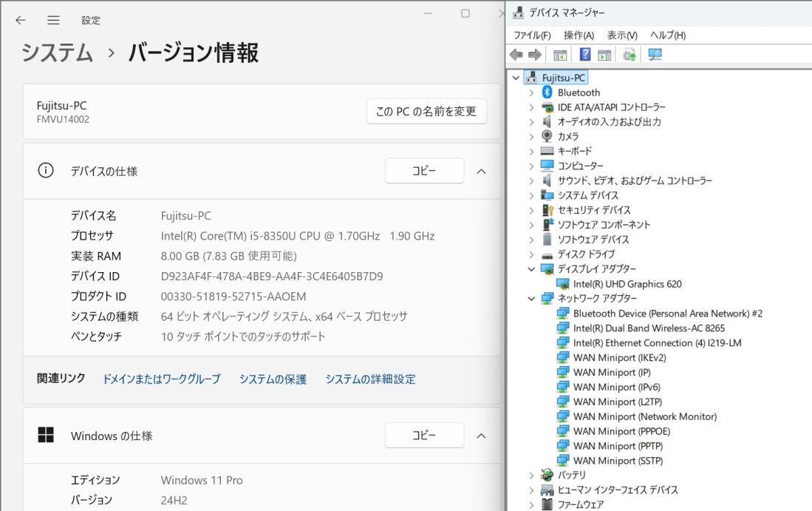The width and height of the screenshot is (812, 511).
Task: Open the ファイル(F) menu
Action: pos(532,35)
